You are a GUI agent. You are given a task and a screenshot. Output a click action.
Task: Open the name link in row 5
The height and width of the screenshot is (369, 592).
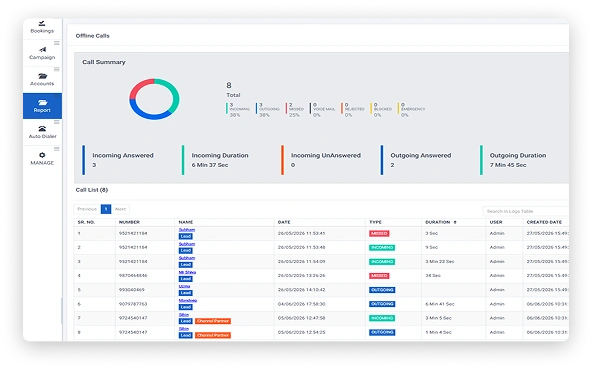tap(184, 286)
